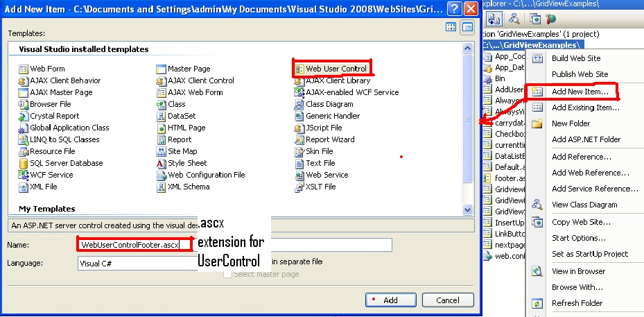This screenshot has width=644, height=317.
Task: Click ASP.NET Configuration icon in Solution Explorer toolbar
Action: pos(550,19)
